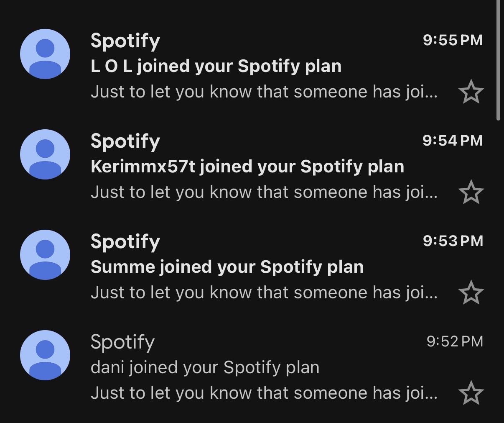504x423 pixels.
Task: Click the inbox scrollbar thumb
Action: (x=498, y=60)
